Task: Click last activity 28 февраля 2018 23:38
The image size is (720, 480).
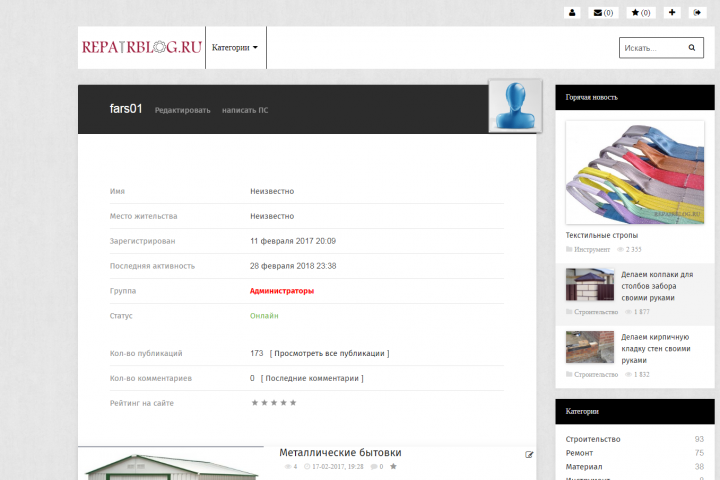Action: pyautogui.click(x=293, y=265)
